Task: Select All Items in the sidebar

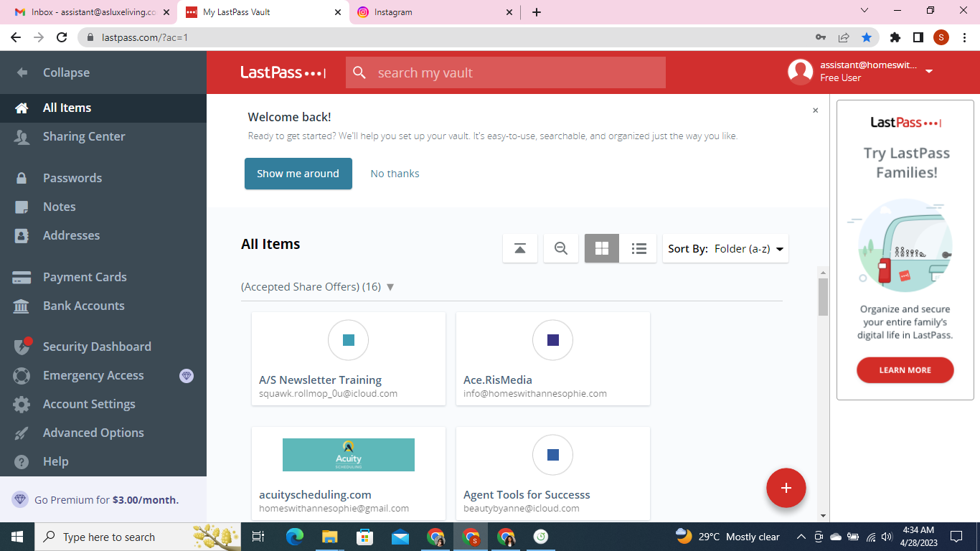Action: coord(103,108)
